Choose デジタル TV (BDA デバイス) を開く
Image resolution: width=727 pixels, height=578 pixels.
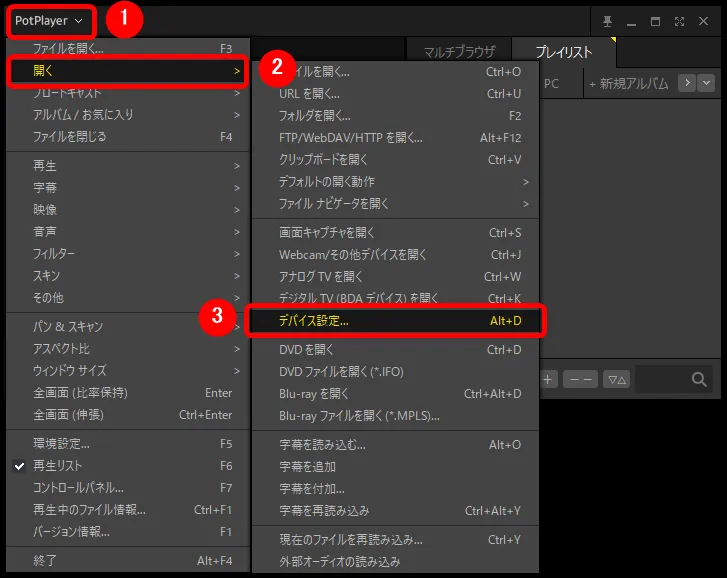(395, 297)
